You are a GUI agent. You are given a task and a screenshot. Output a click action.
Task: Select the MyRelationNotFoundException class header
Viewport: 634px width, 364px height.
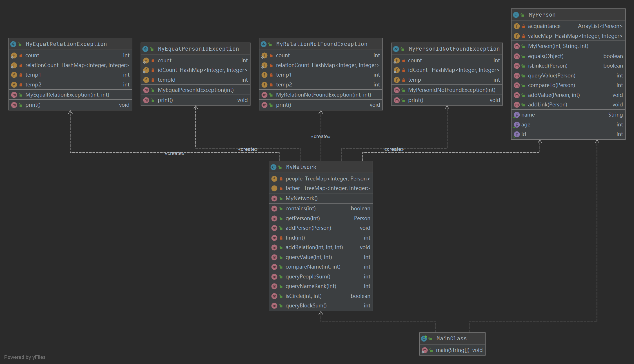[x=321, y=44]
